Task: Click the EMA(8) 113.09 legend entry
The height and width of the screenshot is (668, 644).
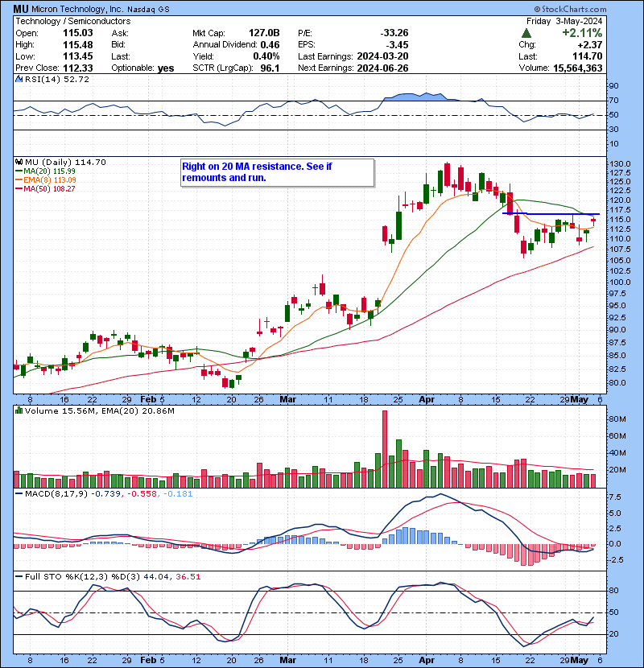Action: click(46, 180)
